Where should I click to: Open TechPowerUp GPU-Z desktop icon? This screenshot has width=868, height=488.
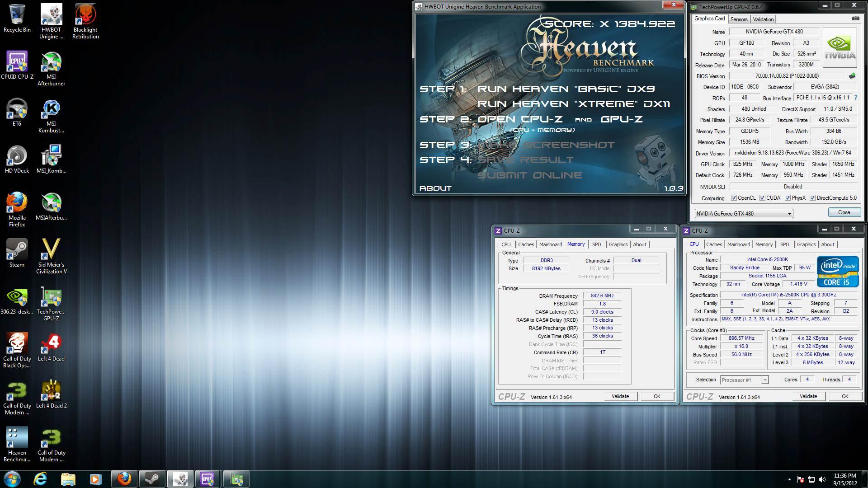tap(51, 304)
